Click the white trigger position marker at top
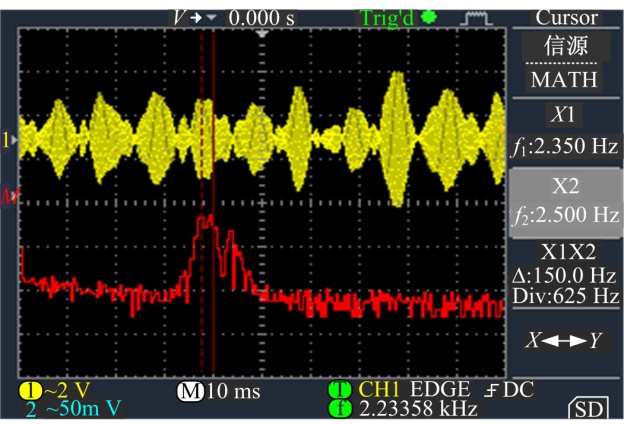Image resolution: width=624 pixels, height=424 pixels. (263, 33)
